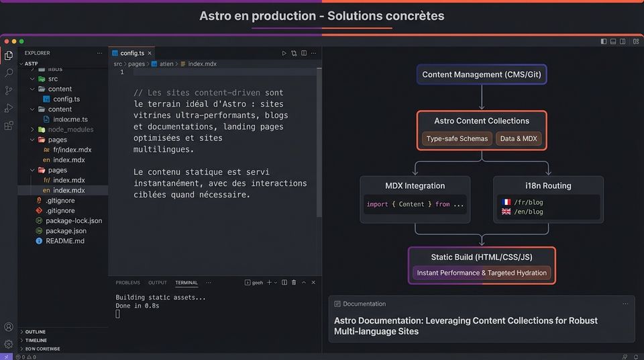This screenshot has width=644, height=360.
Task: Select the geeh terminal profile icon
Action: [248, 282]
